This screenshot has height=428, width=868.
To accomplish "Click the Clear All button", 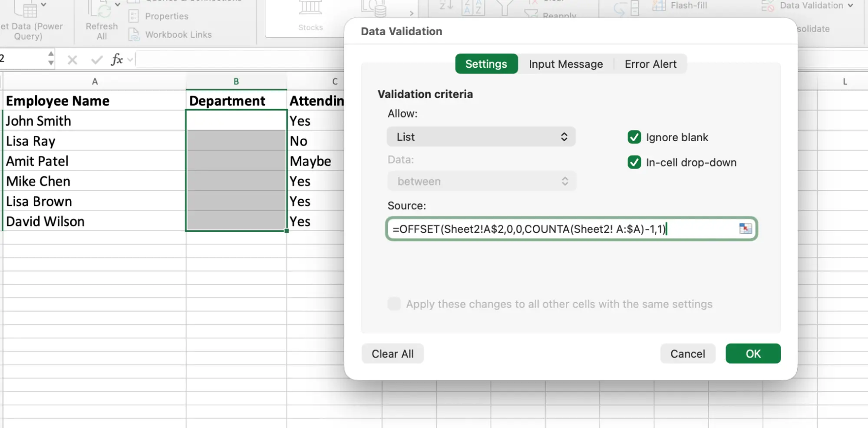I will tap(392, 353).
